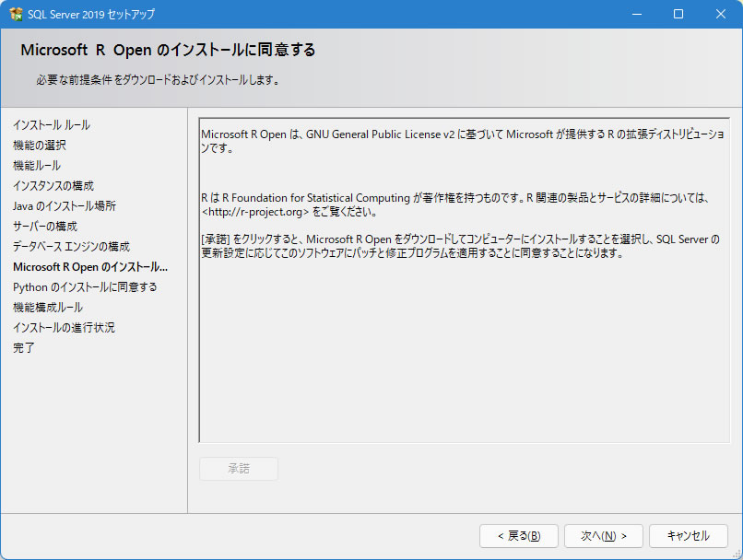Click the 承諾 accept button
The width and height of the screenshot is (743, 560).
coord(239,468)
